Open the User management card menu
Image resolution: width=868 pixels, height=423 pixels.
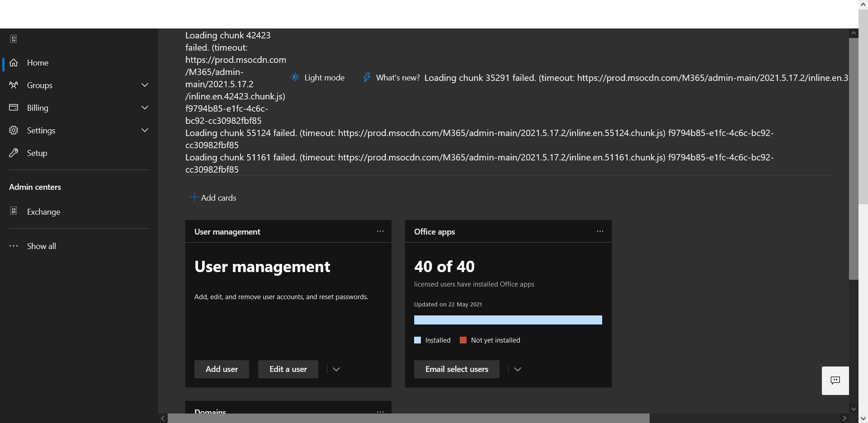click(x=380, y=231)
